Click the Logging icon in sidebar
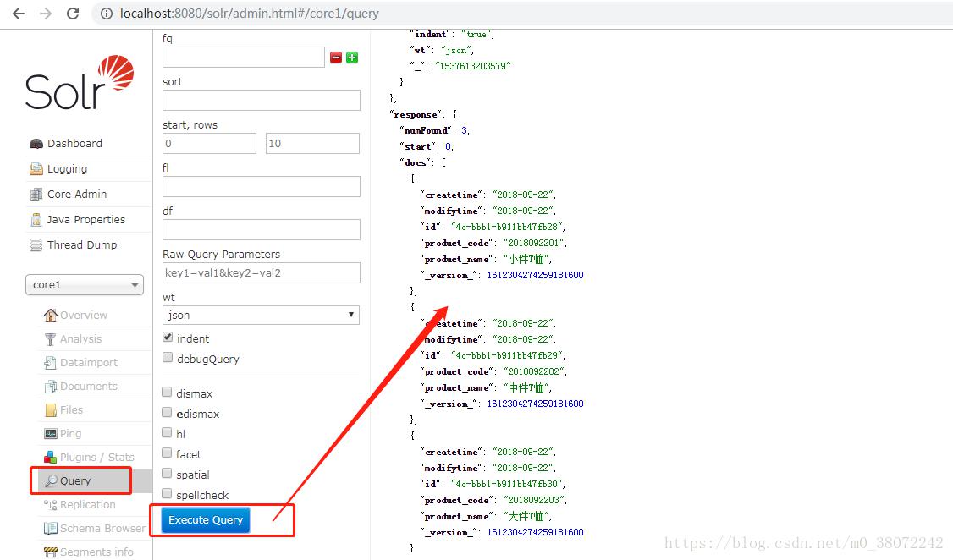Image resolution: width=953 pixels, height=560 pixels. pyautogui.click(x=36, y=169)
